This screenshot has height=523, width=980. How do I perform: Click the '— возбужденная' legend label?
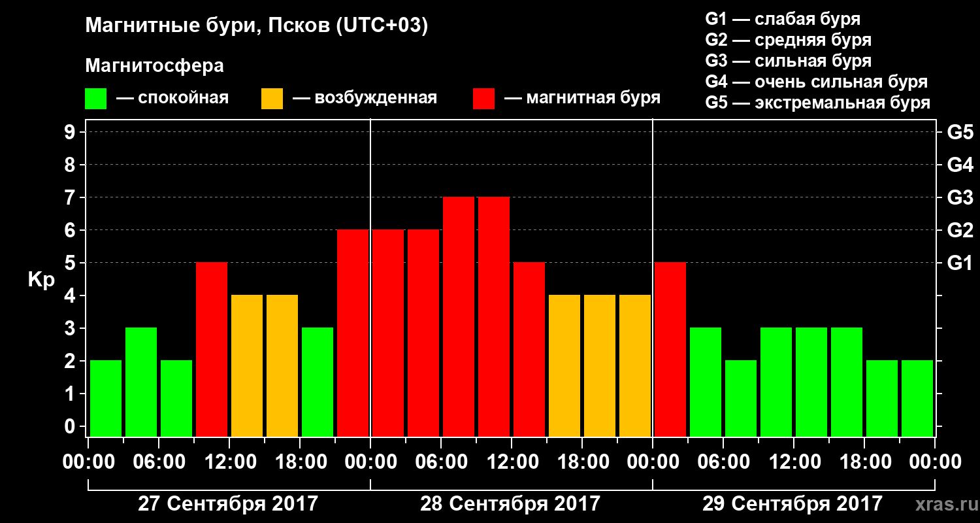click(365, 98)
